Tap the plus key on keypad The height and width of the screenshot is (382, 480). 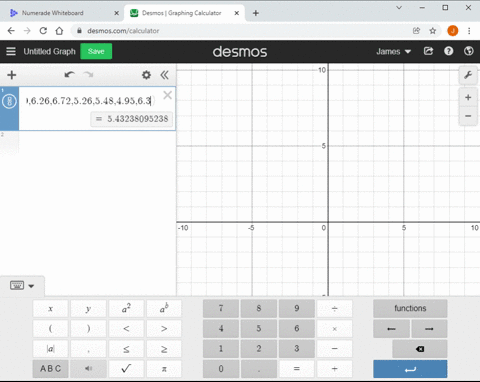335,369
